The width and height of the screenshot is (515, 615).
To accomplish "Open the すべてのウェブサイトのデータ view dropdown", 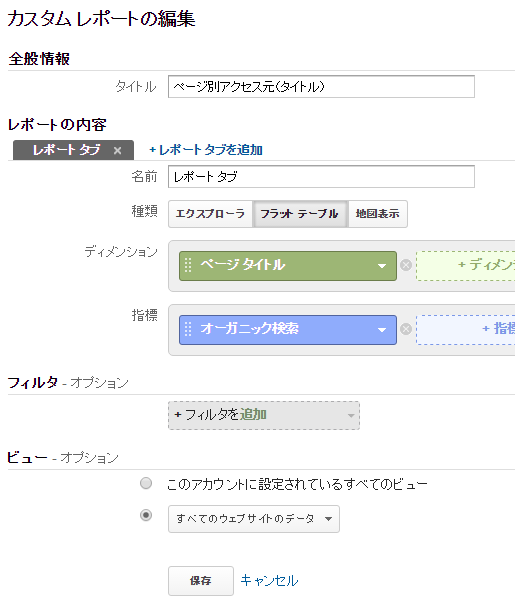I will pos(254,519).
